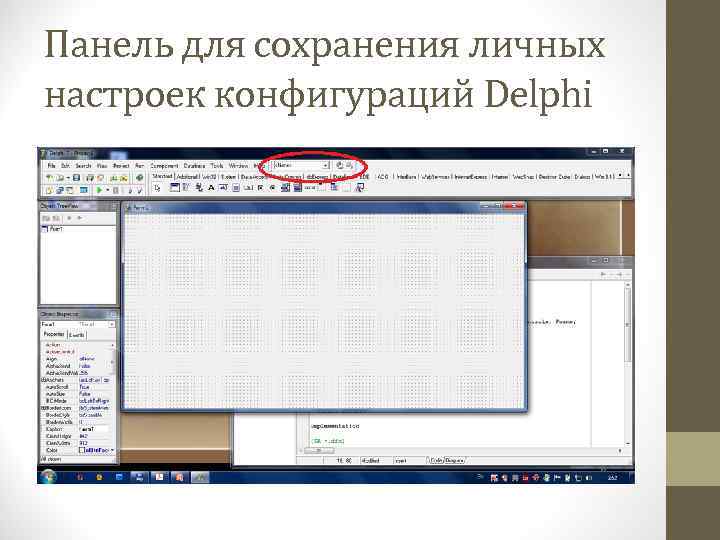This screenshot has width=720, height=540.
Task: Open the desktop configuration combo box
Action: [x=301, y=165]
